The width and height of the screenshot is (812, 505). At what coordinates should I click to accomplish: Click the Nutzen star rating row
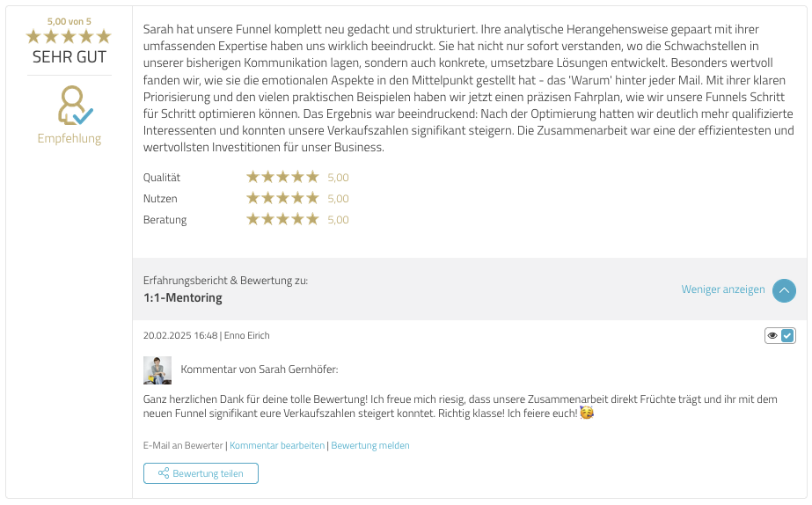(x=282, y=198)
